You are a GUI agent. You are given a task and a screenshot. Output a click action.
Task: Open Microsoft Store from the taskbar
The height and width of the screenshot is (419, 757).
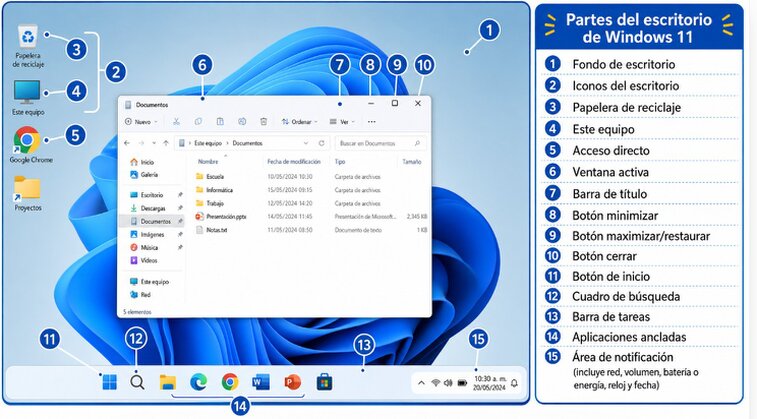[324, 382]
